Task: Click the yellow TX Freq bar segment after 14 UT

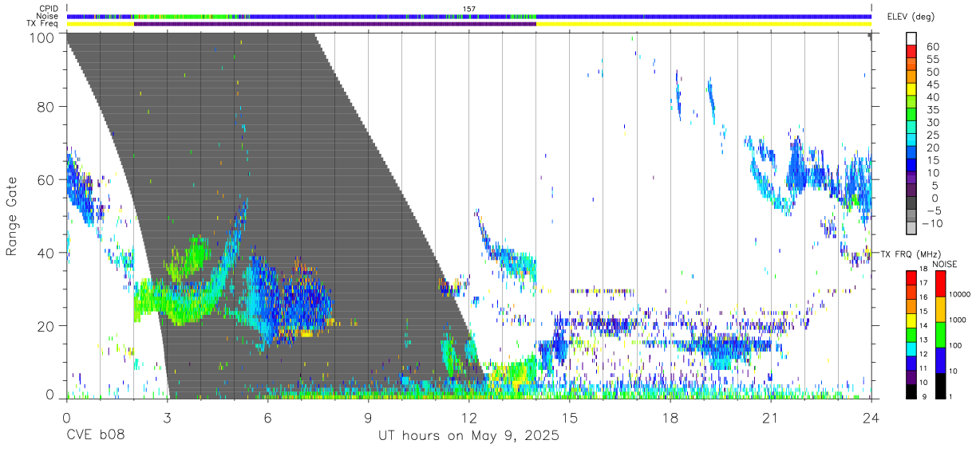Action: tap(704, 24)
